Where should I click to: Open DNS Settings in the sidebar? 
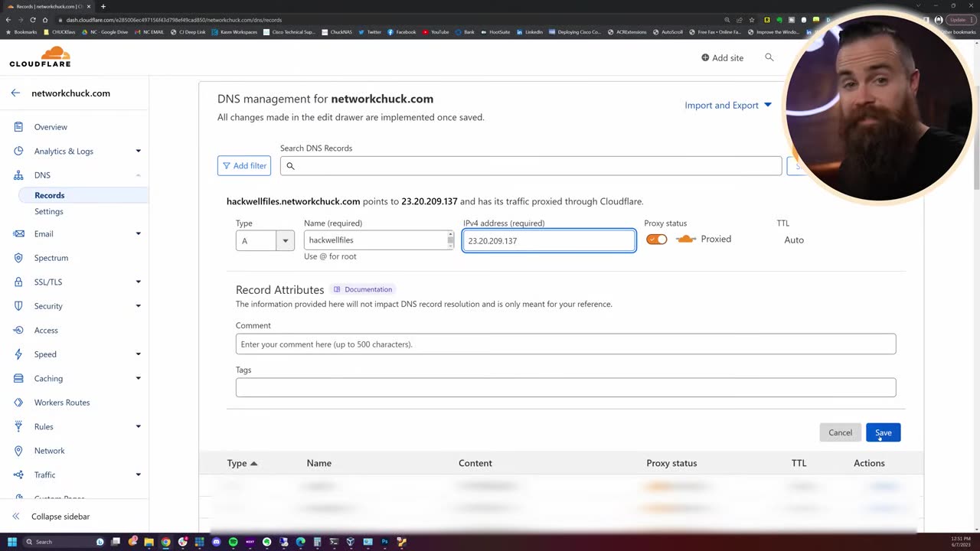(49, 211)
